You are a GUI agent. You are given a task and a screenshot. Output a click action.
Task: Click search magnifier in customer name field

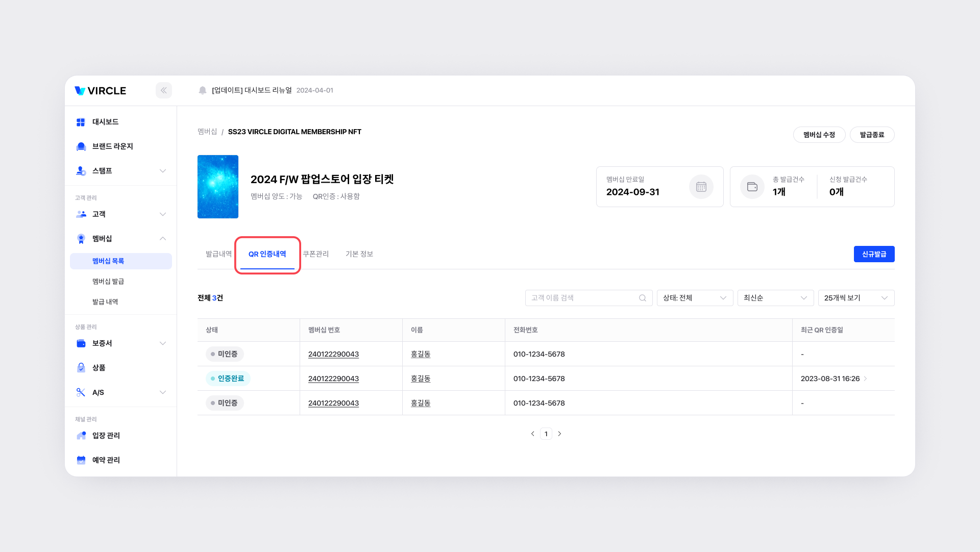(643, 298)
